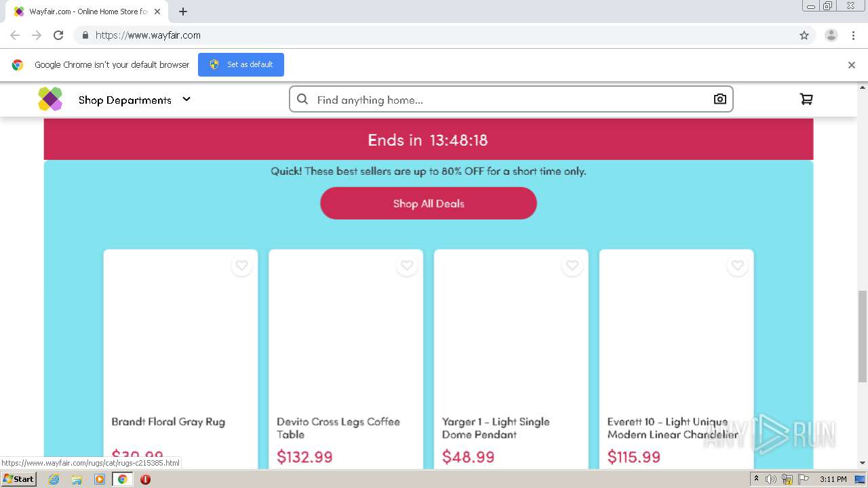Favorite the Everett 10-Light Chandelier
The height and width of the screenshot is (488, 868).
click(x=738, y=266)
